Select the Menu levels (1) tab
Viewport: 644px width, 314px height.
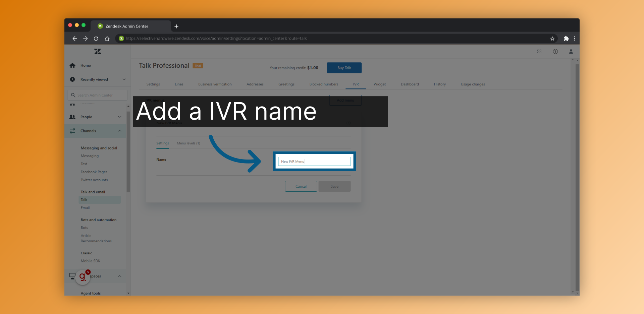189,143
